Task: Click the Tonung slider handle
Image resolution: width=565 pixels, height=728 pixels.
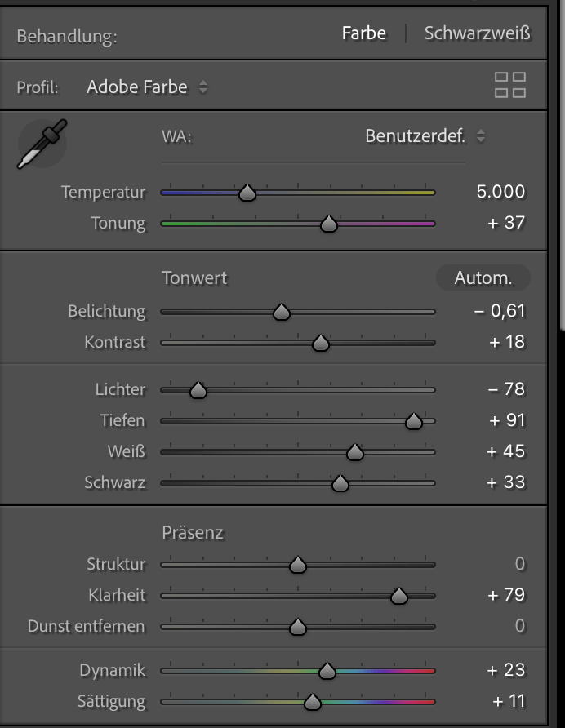Action: pos(328,224)
